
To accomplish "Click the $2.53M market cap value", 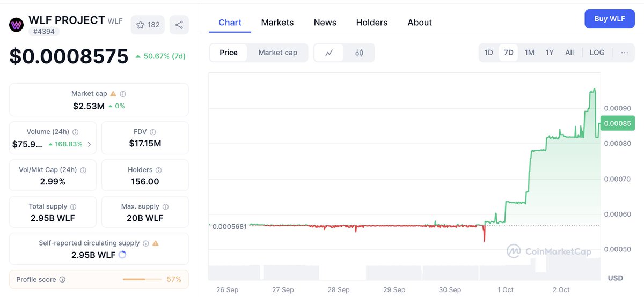I will [89, 106].
